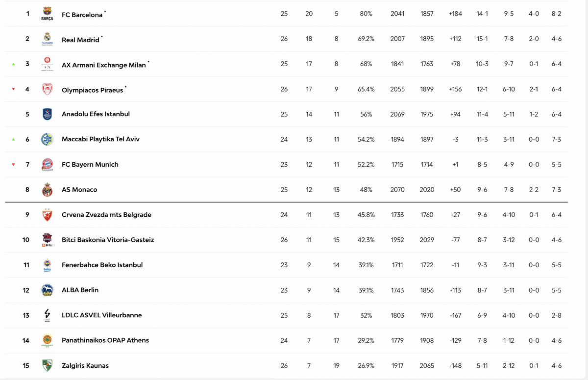Click the red down arrow beside rank 7
Viewport: 588px width, 380px height.
pos(14,165)
